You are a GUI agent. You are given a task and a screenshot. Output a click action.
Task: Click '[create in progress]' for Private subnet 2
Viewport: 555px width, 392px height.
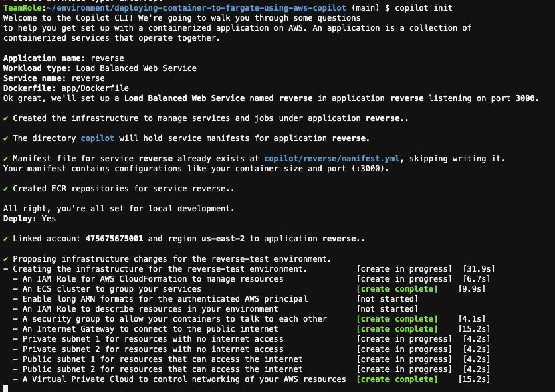click(x=405, y=349)
